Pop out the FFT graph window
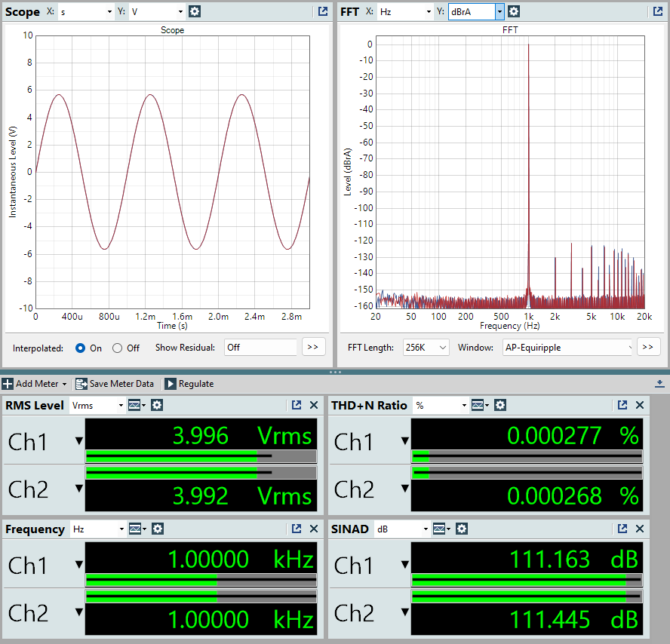This screenshot has width=670, height=644. (656, 11)
